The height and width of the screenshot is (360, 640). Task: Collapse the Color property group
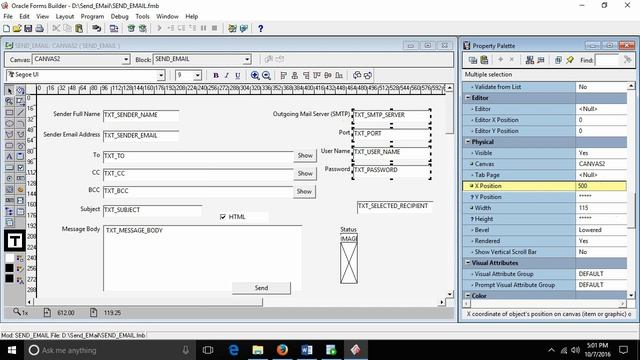pos(468,296)
